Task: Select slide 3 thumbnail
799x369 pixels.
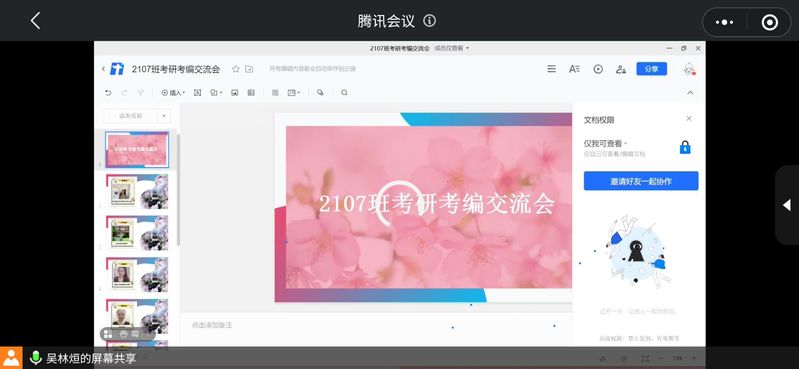Action: click(137, 232)
